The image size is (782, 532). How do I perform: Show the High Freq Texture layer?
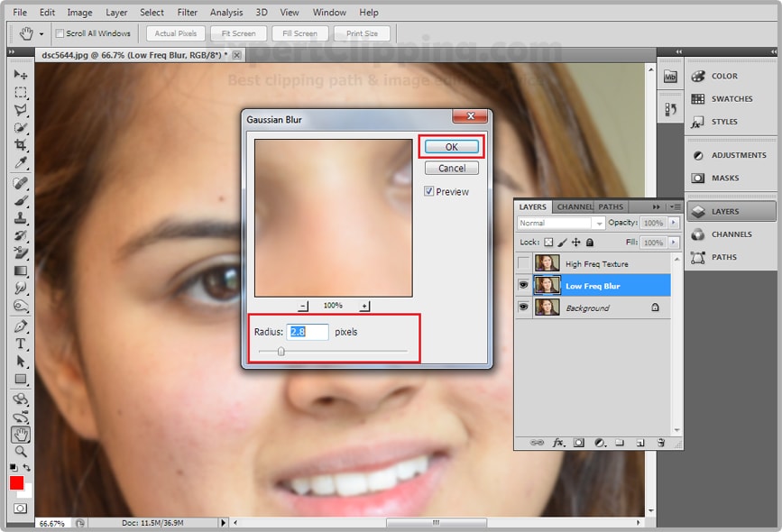coord(523,264)
